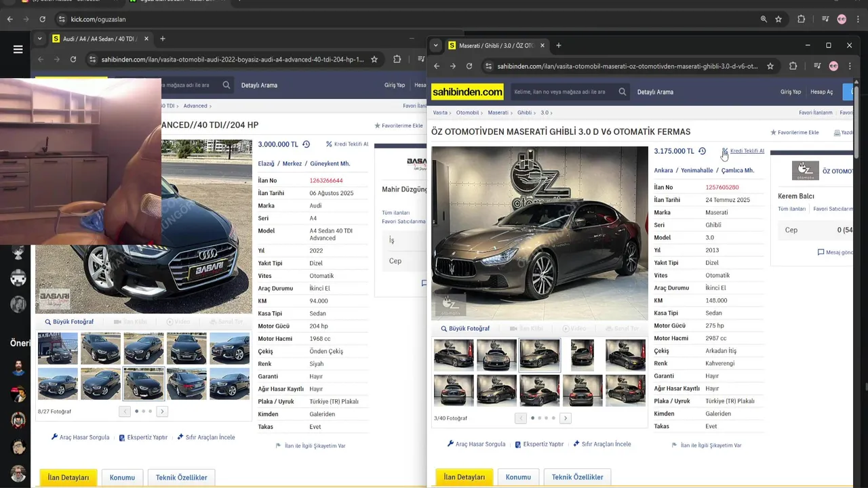Open Detaylı Arama in Maserati window
Viewport: 868px width, 488px height.
point(655,91)
